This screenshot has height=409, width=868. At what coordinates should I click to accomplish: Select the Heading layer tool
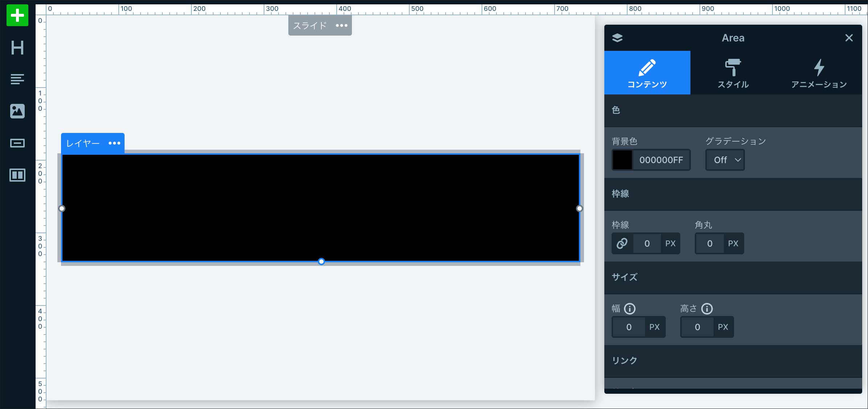click(17, 48)
